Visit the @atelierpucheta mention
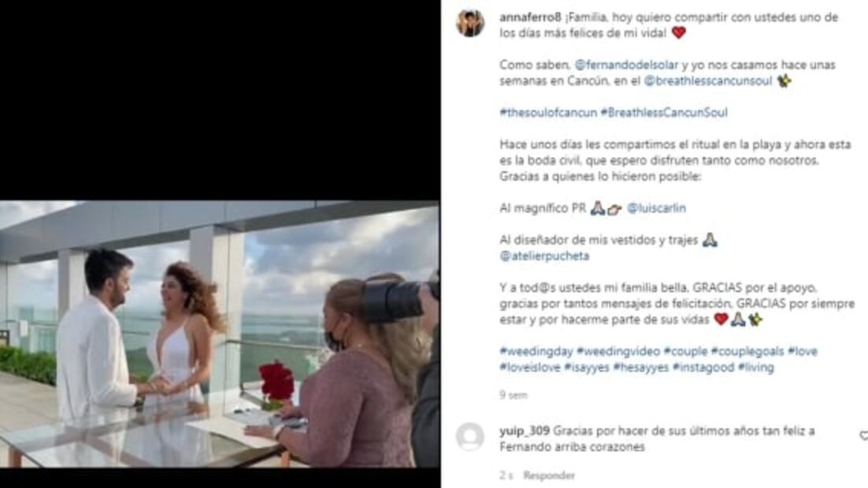Screen dimensions: 868x488 point(544,256)
